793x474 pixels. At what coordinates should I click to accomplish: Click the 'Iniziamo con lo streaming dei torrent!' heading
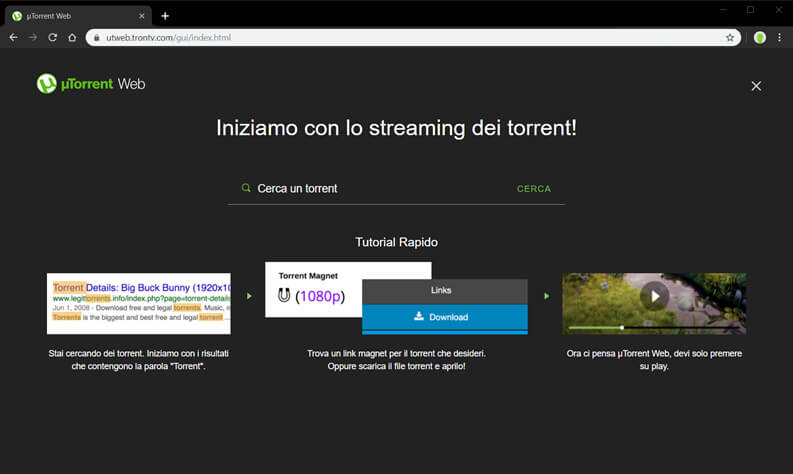tap(396, 128)
